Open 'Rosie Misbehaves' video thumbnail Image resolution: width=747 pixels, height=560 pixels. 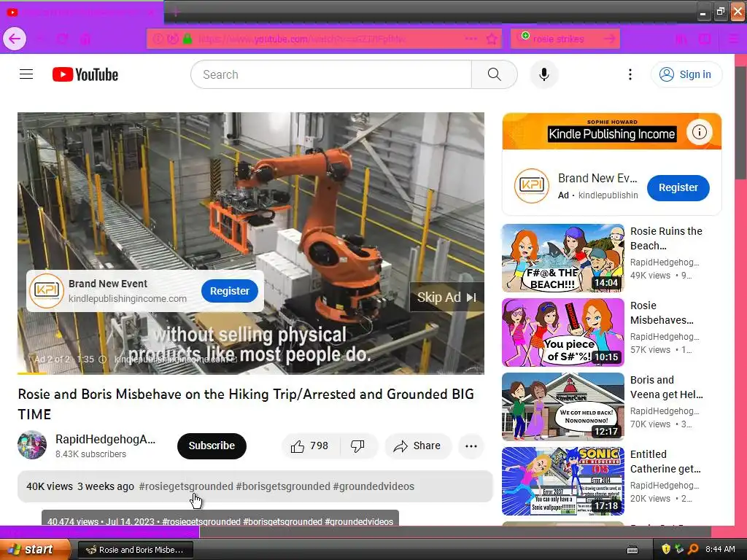562,332
